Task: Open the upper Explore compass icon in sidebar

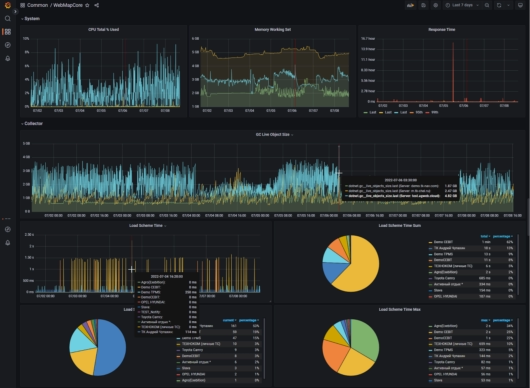Action: coord(8,45)
